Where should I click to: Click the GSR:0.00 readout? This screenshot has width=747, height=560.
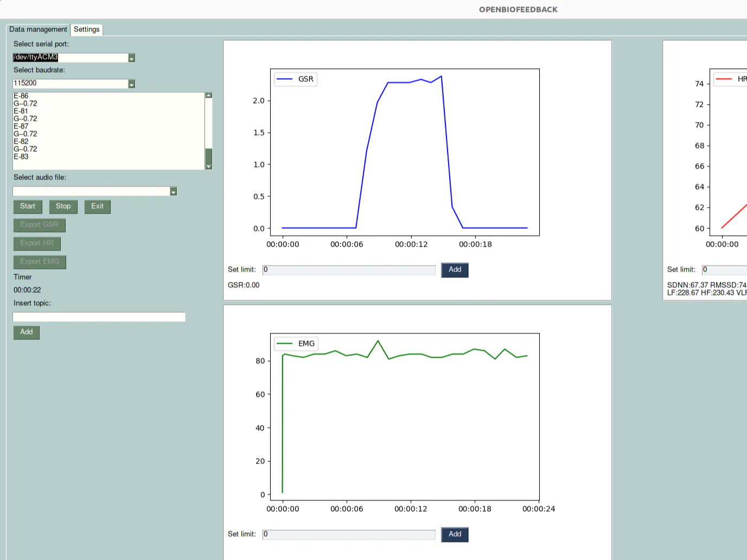(x=244, y=285)
